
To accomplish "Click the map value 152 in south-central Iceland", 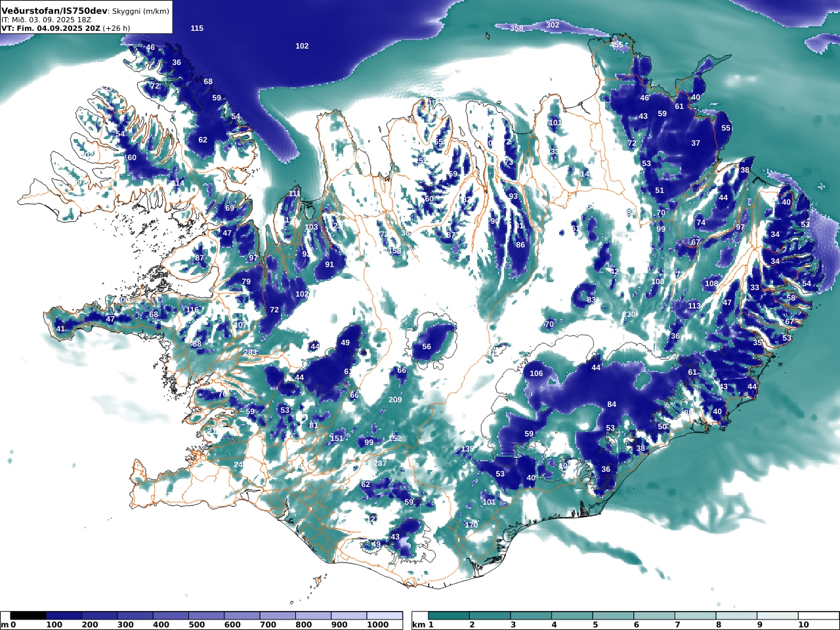I will [394, 438].
